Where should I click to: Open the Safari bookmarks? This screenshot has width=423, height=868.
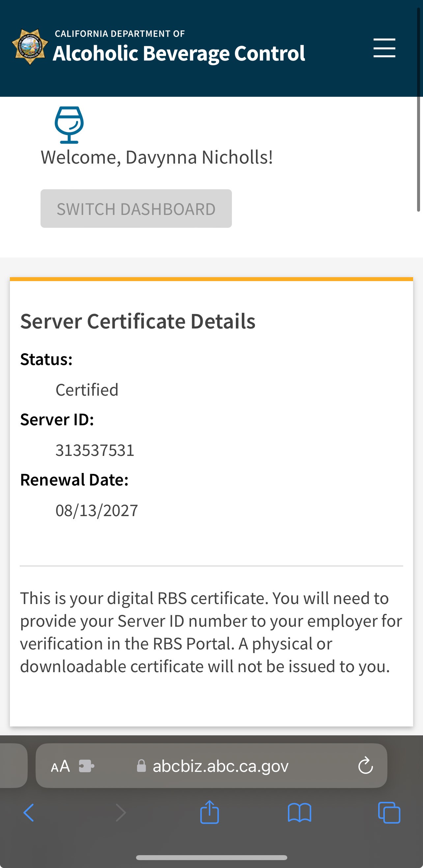point(299,813)
